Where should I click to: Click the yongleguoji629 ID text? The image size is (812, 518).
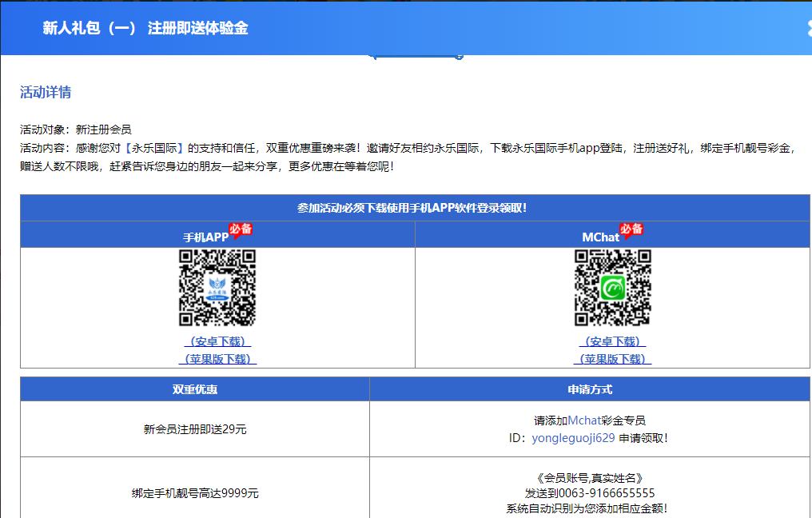tap(573, 438)
